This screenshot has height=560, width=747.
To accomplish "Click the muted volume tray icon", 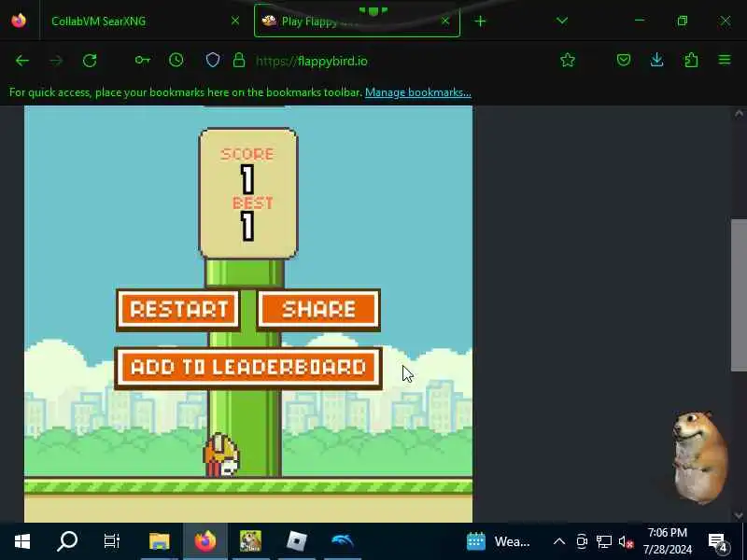I will click(626, 541).
